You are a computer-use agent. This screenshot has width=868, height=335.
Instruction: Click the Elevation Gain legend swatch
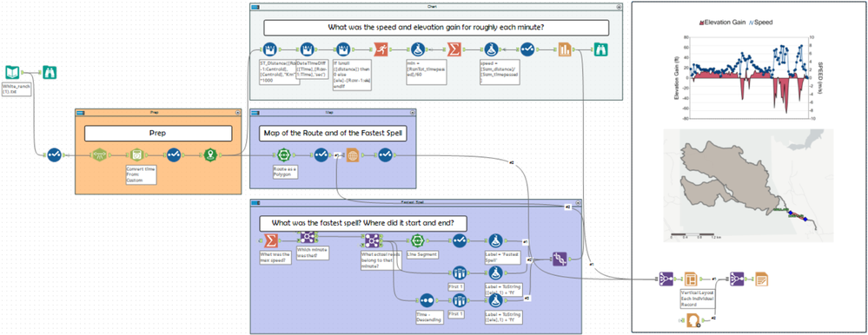click(x=702, y=22)
